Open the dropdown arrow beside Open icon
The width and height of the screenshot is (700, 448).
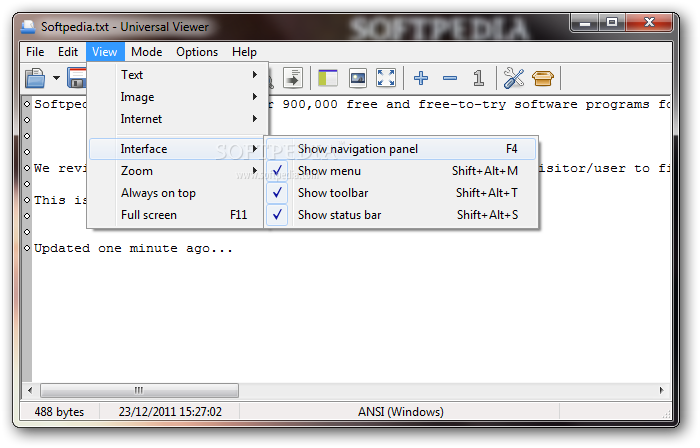tap(56, 78)
